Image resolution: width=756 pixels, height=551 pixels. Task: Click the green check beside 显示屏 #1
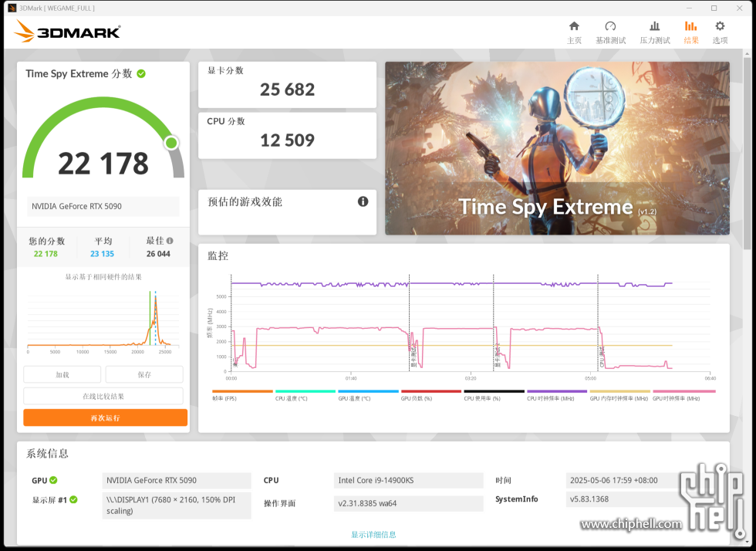[73, 500]
